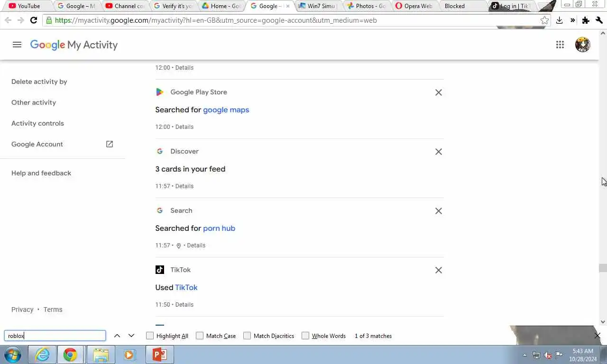Open Activity controls
Screen dimensions: 607x364
pyautogui.click(x=37, y=123)
